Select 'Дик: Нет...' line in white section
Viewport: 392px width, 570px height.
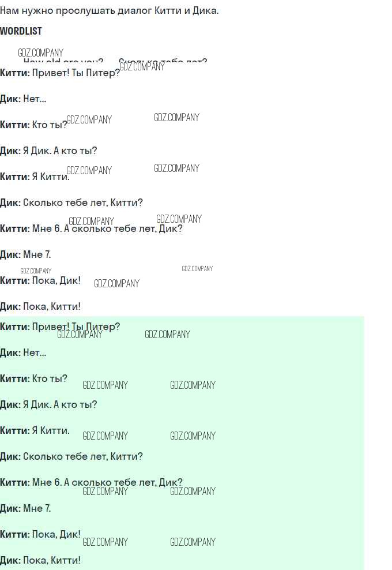[x=23, y=99]
